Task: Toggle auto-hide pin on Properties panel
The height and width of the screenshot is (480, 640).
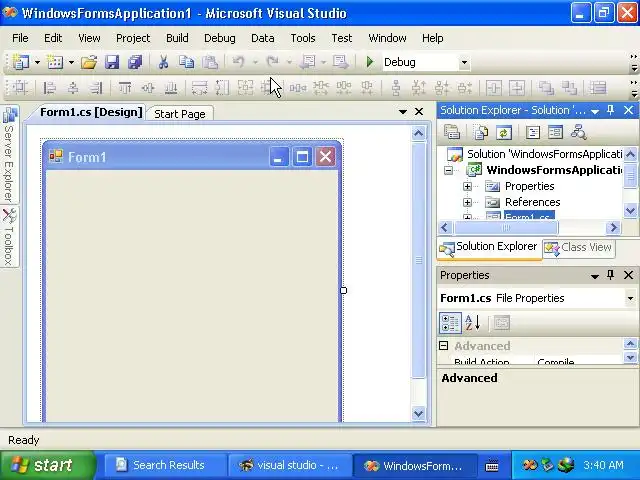Action: click(x=611, y=275)
